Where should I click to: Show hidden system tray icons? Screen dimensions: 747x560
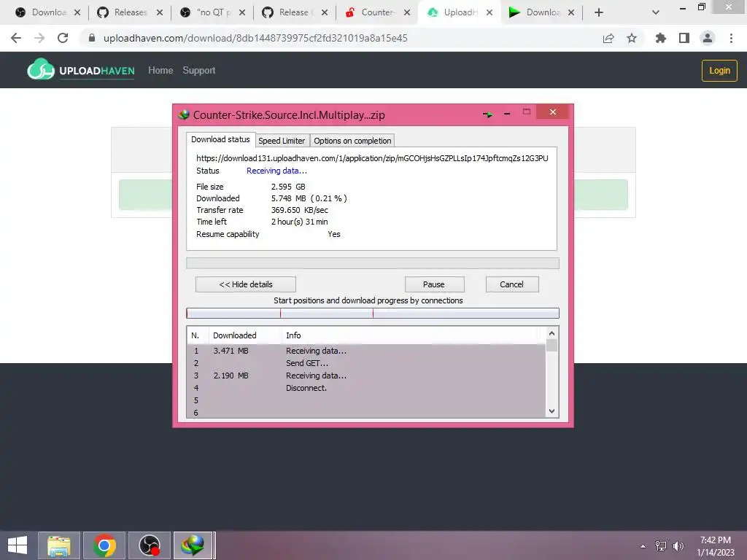click(x=643, y=546)
